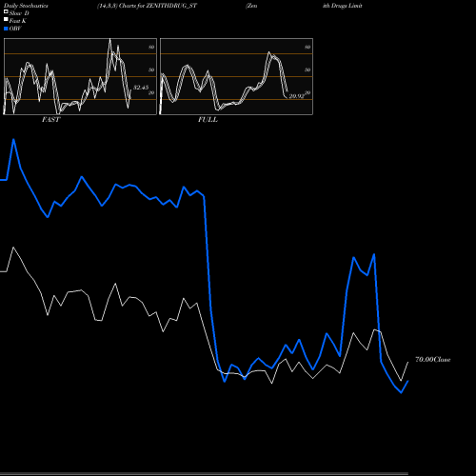Click the Slow D legend color box
476x476 pixels.
coord(6,11)
